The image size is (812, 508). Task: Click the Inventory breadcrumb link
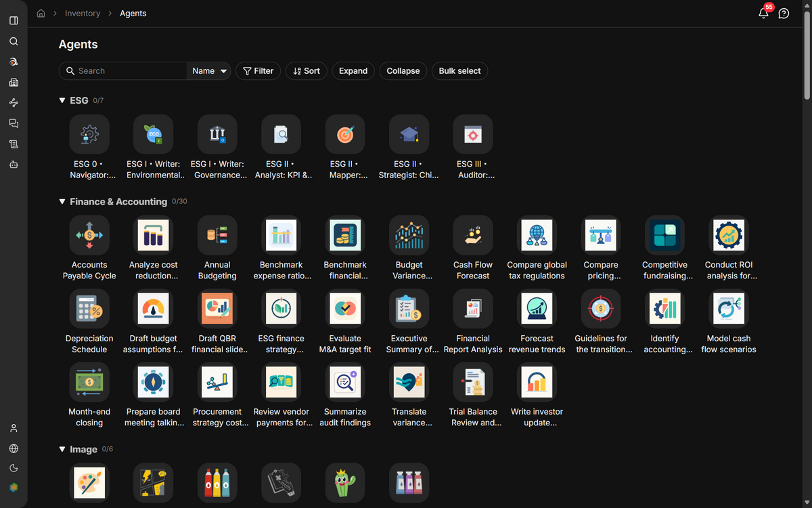click(x=83, y=13)
